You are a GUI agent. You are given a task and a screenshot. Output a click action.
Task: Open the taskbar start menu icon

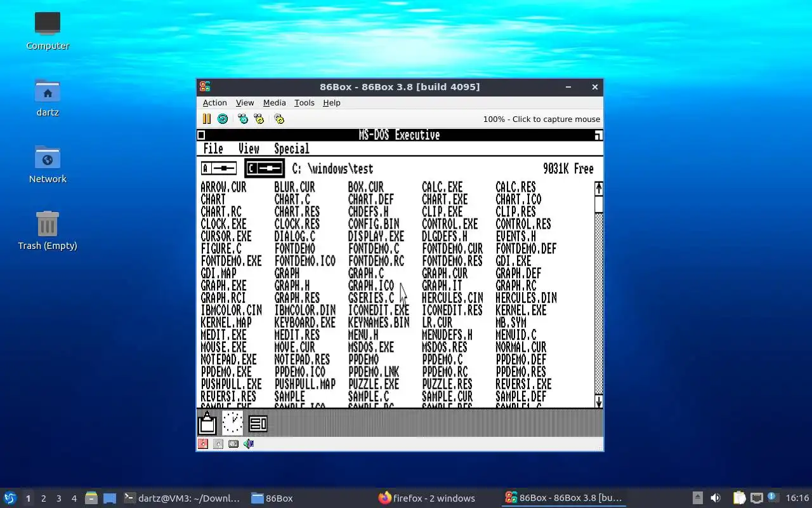(x=10, y=498)
